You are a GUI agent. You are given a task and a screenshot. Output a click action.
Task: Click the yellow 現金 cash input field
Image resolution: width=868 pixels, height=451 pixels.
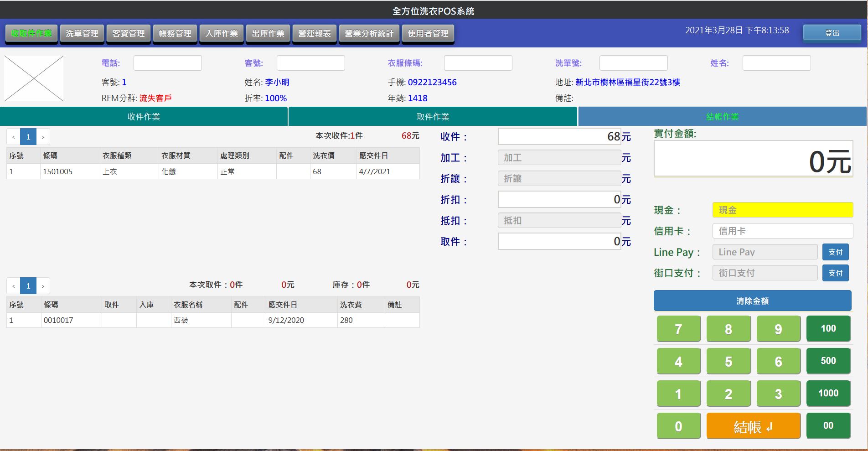[x=782, y=210]
